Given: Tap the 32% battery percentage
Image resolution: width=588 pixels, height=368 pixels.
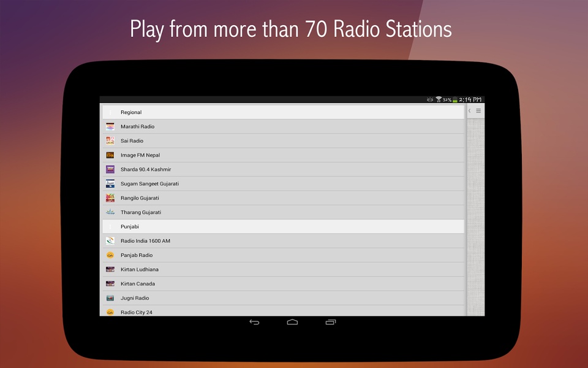Looking at the screenshot, I should tap(447, 100).
